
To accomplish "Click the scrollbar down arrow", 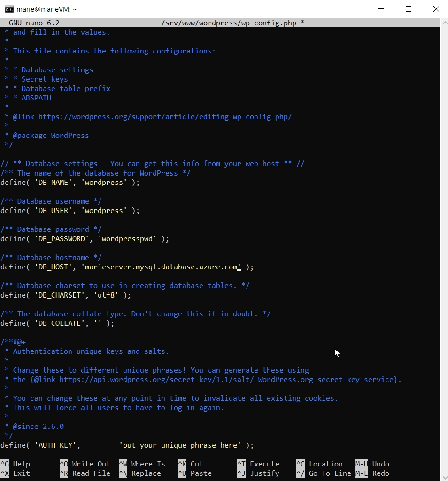I will pyautogui.click(x=444, y=477).
